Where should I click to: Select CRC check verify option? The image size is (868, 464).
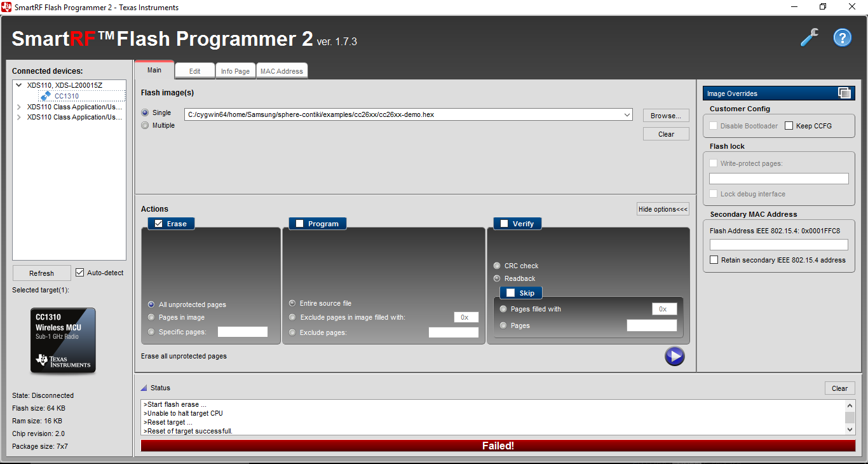coord(497,266)
